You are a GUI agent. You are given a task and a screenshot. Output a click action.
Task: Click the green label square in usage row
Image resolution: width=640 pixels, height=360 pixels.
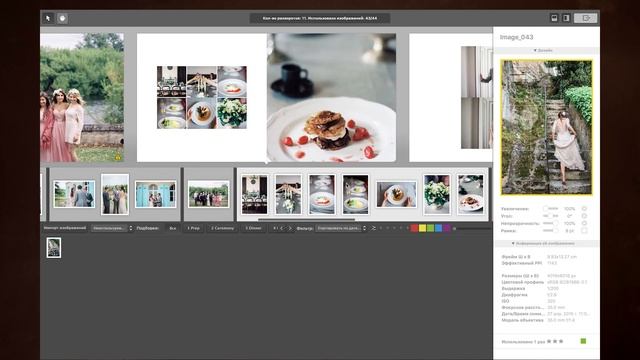[x=583, y=341]
